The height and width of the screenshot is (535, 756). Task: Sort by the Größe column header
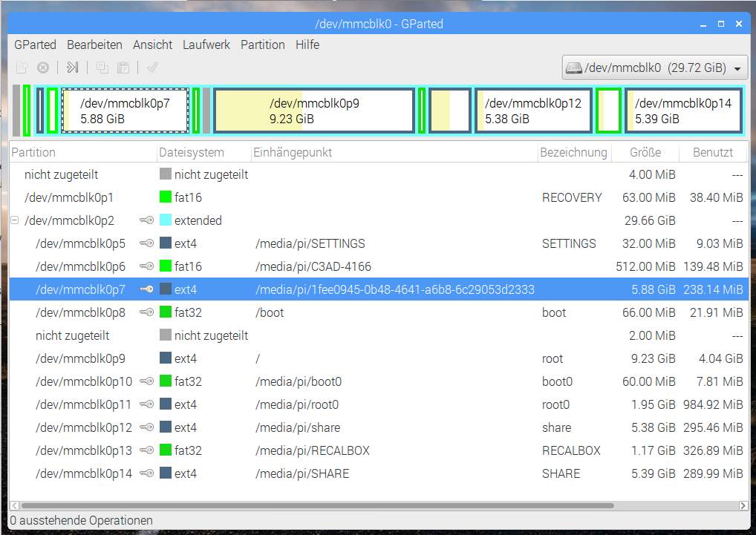coord(645,153)
